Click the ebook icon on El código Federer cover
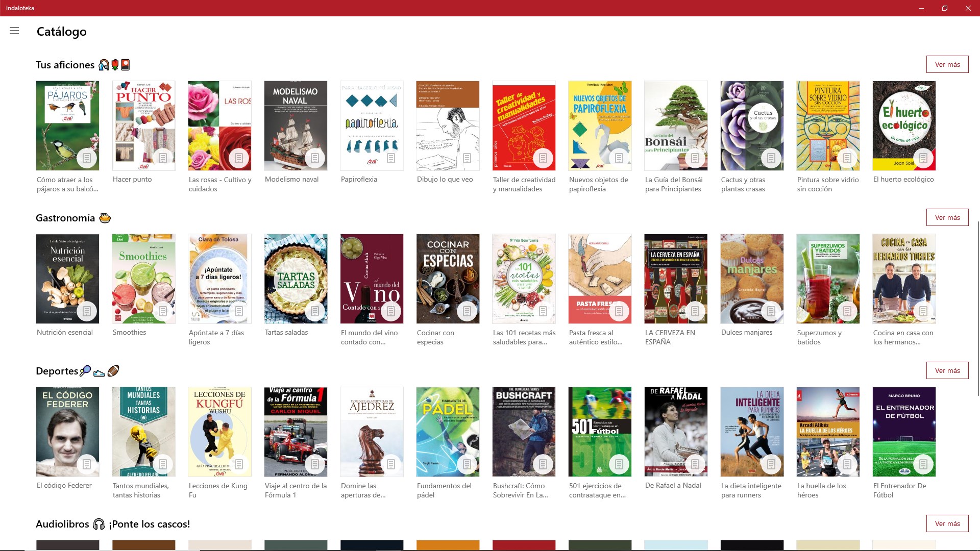Image resolution: width=980 pixels, height=551 pixels. pyautogui.click(x=87, y=464)
